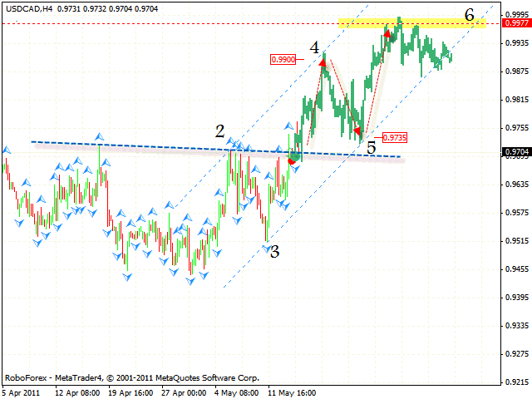Select the wave number 3 label
Viewport: 532px width, 399px height.
273,249
